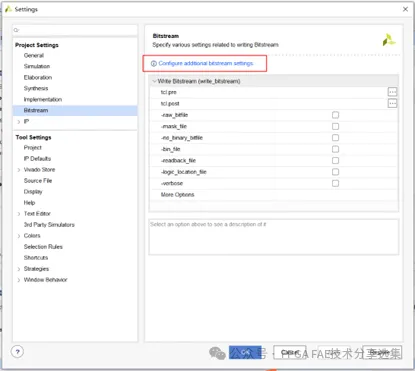Image resolution: width=415 pixels, height=371 pixels.
Task: Select Synthesis in Project Settings
Action: (36, 88)
